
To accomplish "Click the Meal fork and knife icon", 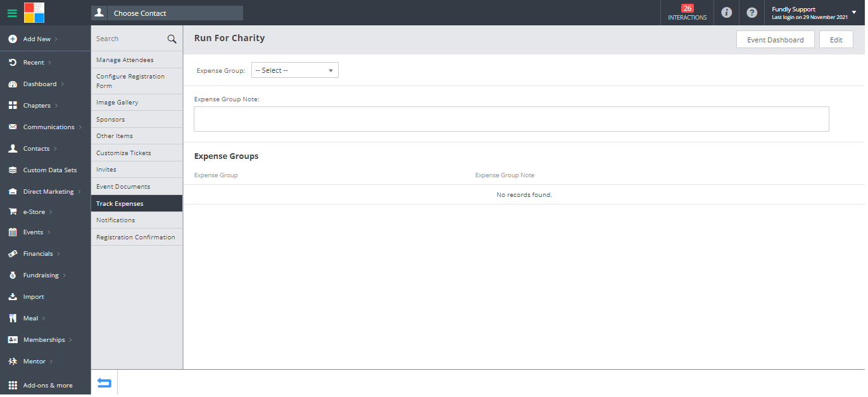I will pyautogui.click(x=13, y=318).
